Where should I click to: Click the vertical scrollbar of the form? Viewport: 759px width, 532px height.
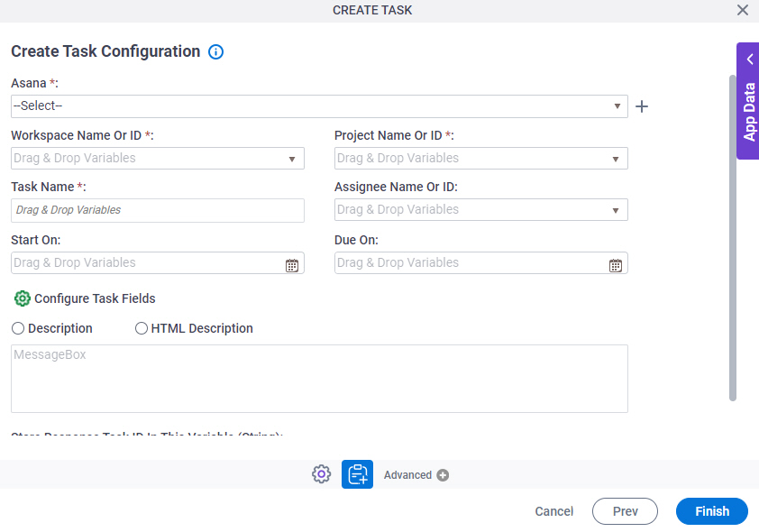[x=732, y=238]
